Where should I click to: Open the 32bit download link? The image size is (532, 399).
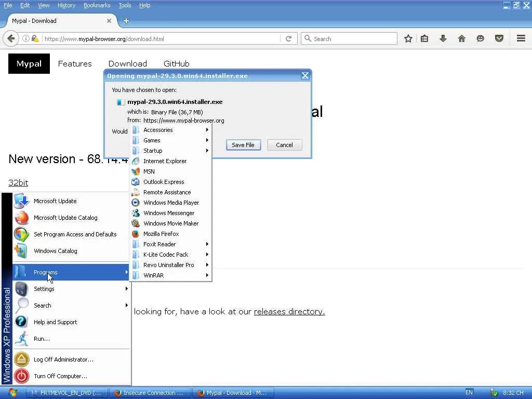[18, 182]
